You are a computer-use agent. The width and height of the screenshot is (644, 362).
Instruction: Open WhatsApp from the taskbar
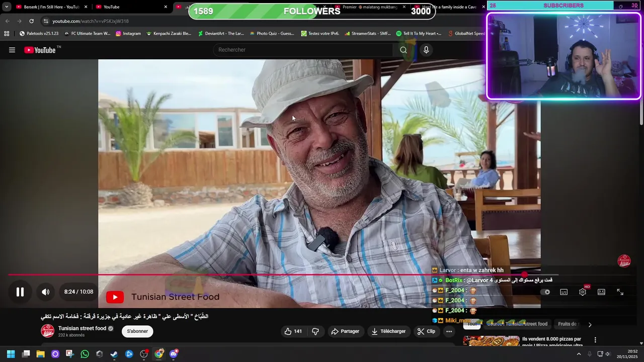tap(85, 354)
